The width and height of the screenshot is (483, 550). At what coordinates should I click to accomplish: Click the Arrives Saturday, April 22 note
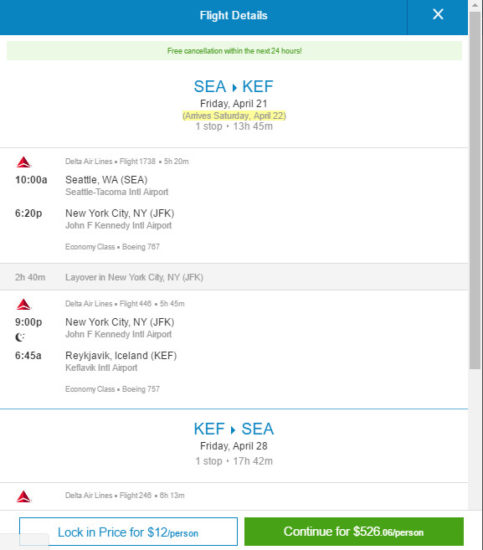[x=234, y=116]
